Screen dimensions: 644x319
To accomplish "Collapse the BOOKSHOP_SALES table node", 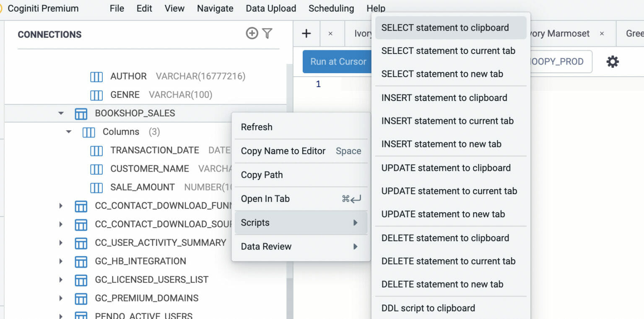I will (60, 113).
